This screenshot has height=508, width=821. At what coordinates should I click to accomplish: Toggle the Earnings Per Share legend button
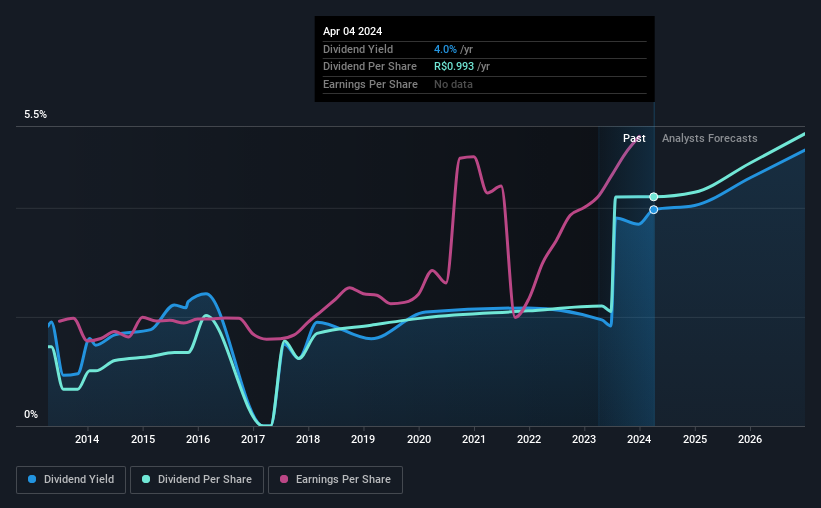click(x=335, y=480)
